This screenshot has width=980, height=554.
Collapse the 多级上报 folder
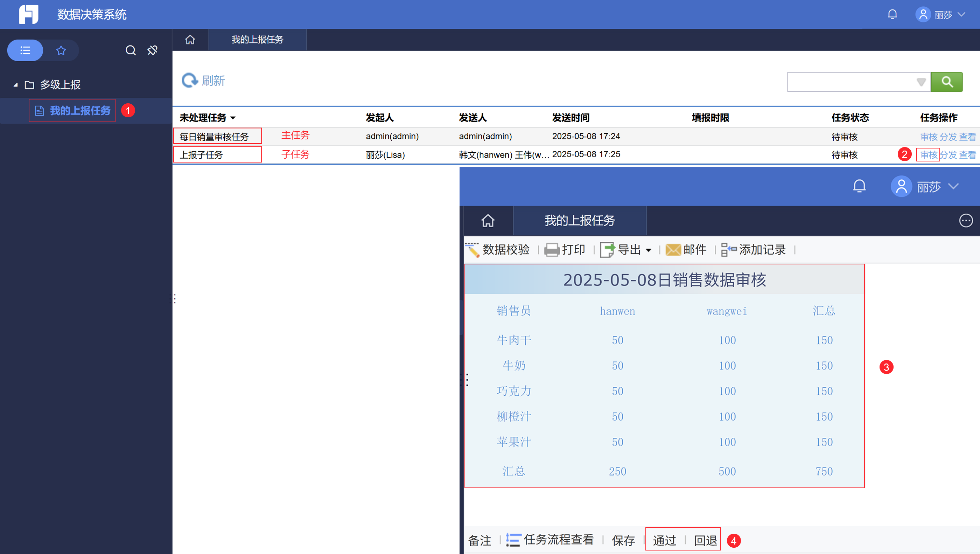tap(16, 84)
